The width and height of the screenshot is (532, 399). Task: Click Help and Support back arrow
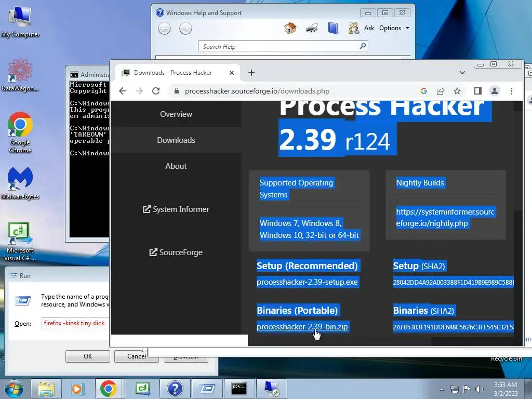(165, 28)
